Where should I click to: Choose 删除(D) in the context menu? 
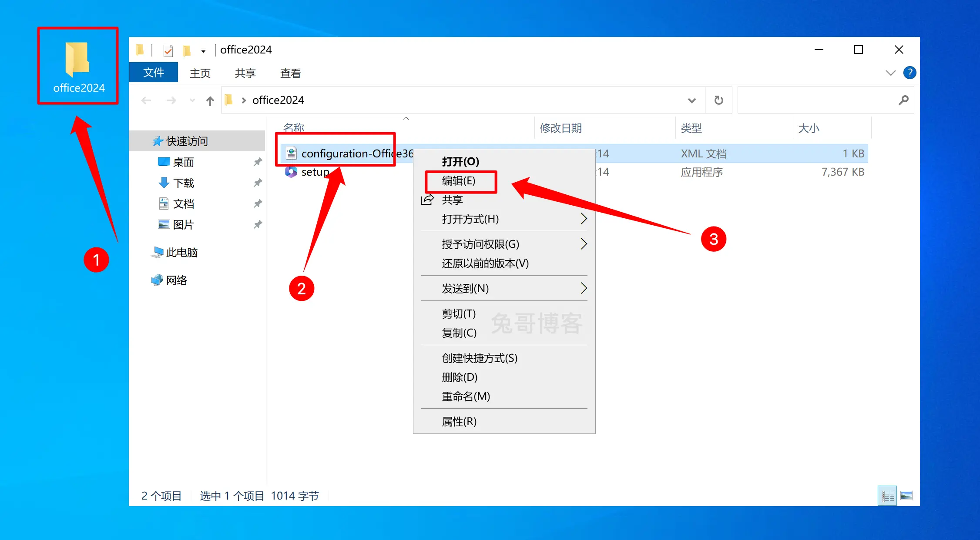point(504,377)
